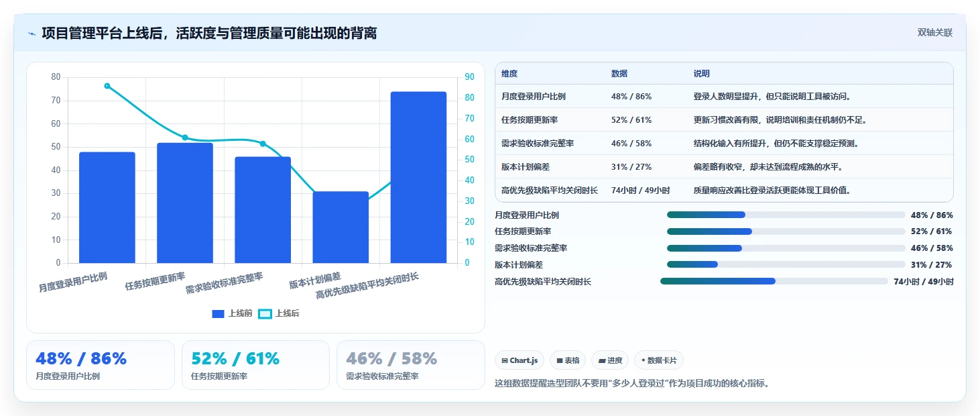Click table cell 31% / 27% in the 数据 column
This screenshot has width=980, height=416.
pyautogui.click(x=631, y=167)
